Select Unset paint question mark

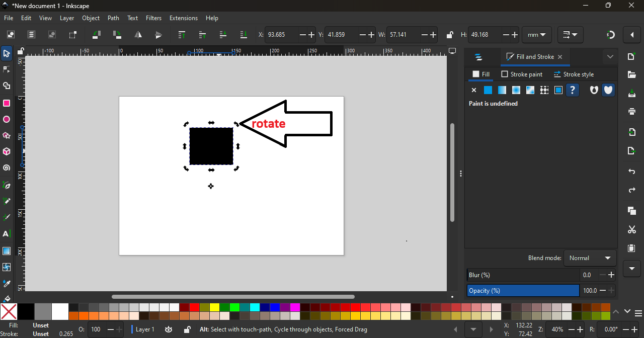573,91
